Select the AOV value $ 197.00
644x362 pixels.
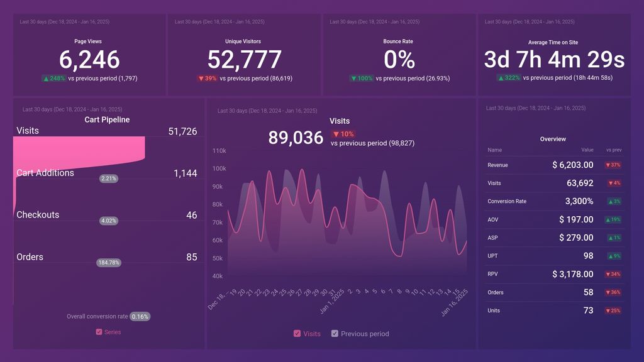[x=576, y=219]
